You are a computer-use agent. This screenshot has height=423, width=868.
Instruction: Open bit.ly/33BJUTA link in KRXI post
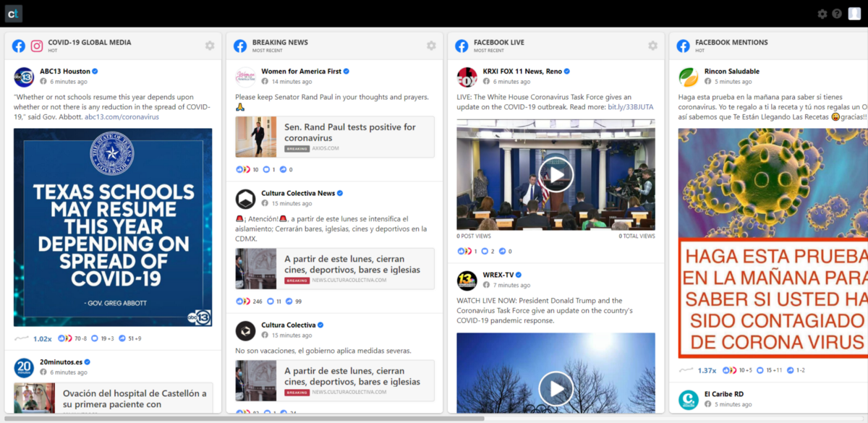coord(630,107)
